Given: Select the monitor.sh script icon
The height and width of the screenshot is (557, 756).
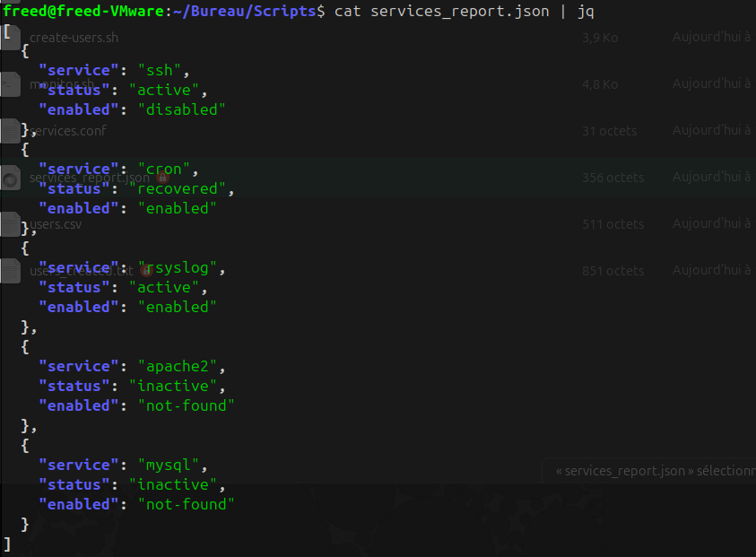Looking at the screenshot, I should [10, 84].
